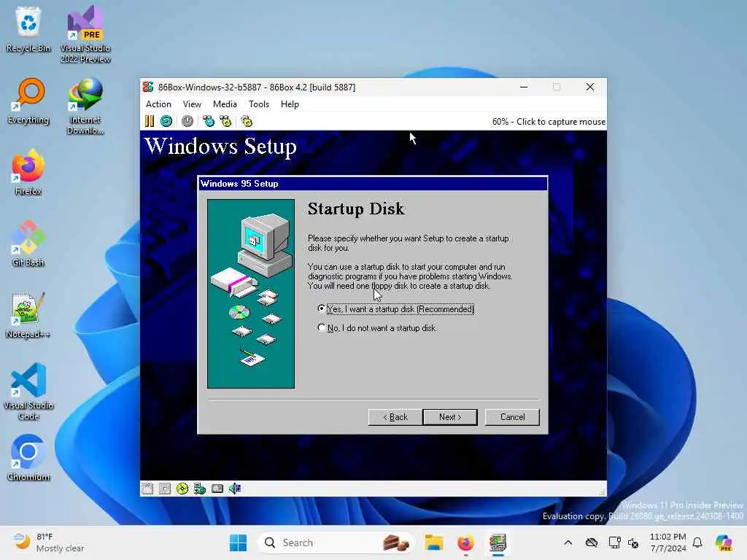The height and width of the screenshot is (560, 747).
Task: Click the Startup Disk computer illustration
Action: point(251,293)
